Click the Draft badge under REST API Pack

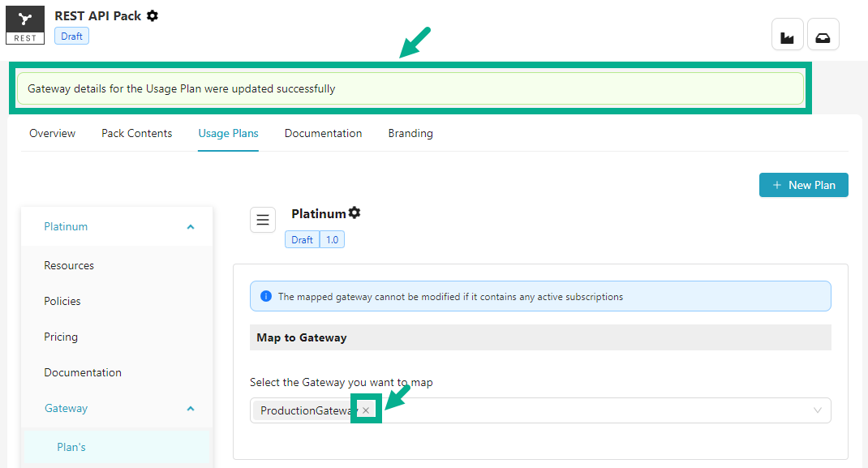point(71,36)
